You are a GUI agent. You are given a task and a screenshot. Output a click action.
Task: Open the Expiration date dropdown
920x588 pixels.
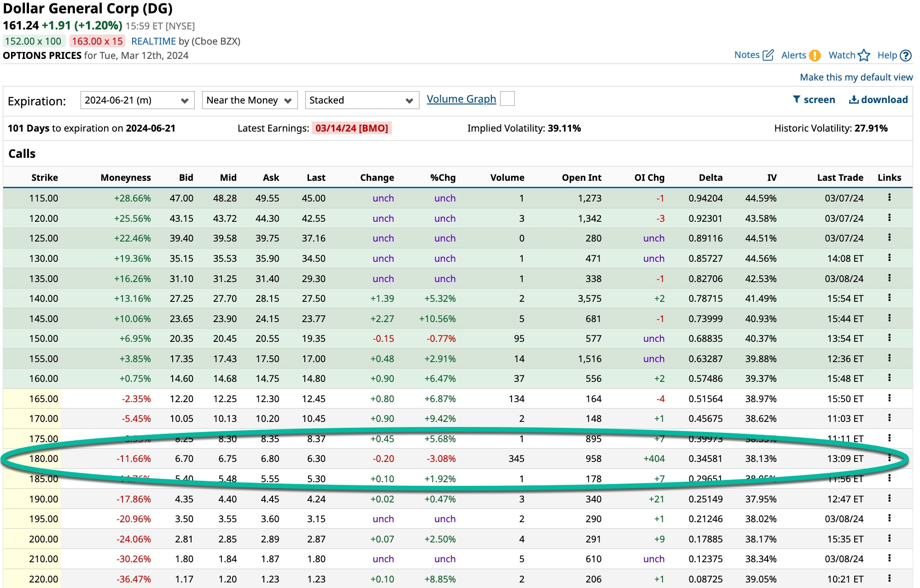click(x=137, y=100)
